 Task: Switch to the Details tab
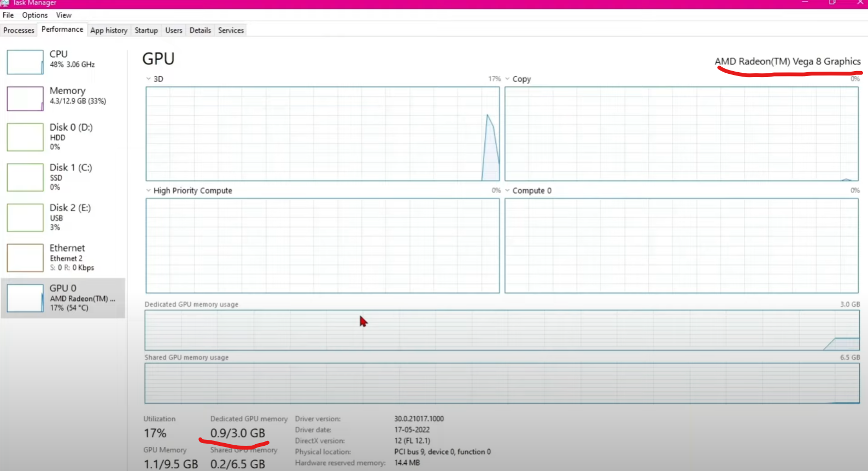pyautogui.click(x=200, y=31)
